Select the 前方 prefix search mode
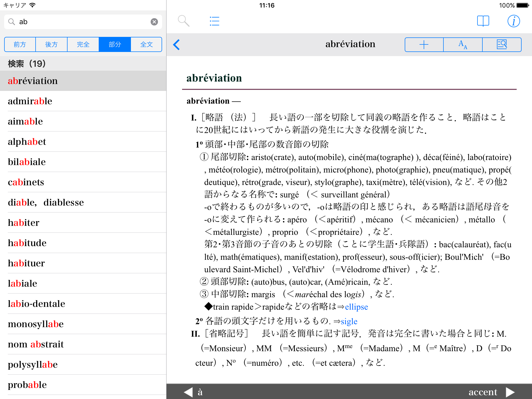Image resolution: width=532 pixels, height=399 pixels. [x=20, y=45]
